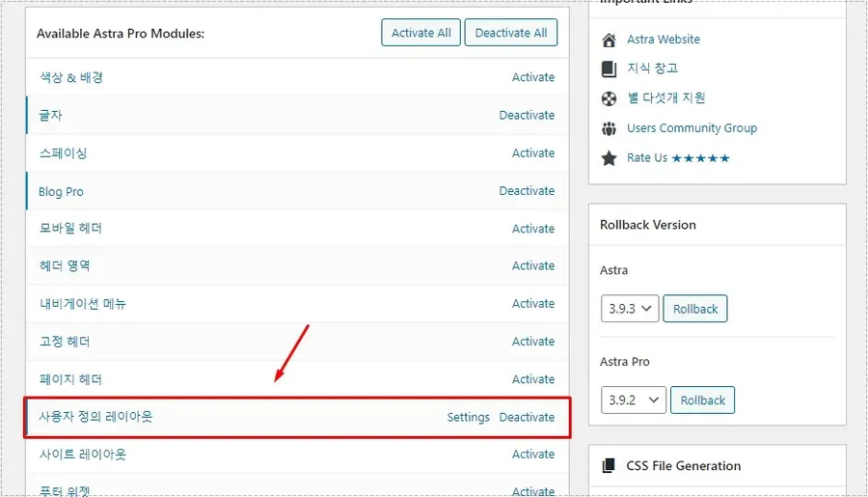Open the Astra Pro version 3.9.2 dropdown
The width and height of the screenshot is (868, 497).
634,400
